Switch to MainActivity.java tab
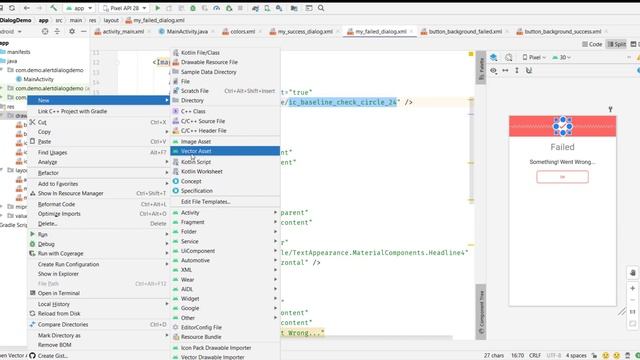The width and height of the screenshot is (640, 360). pyautogui.click(x=187, y=31)
